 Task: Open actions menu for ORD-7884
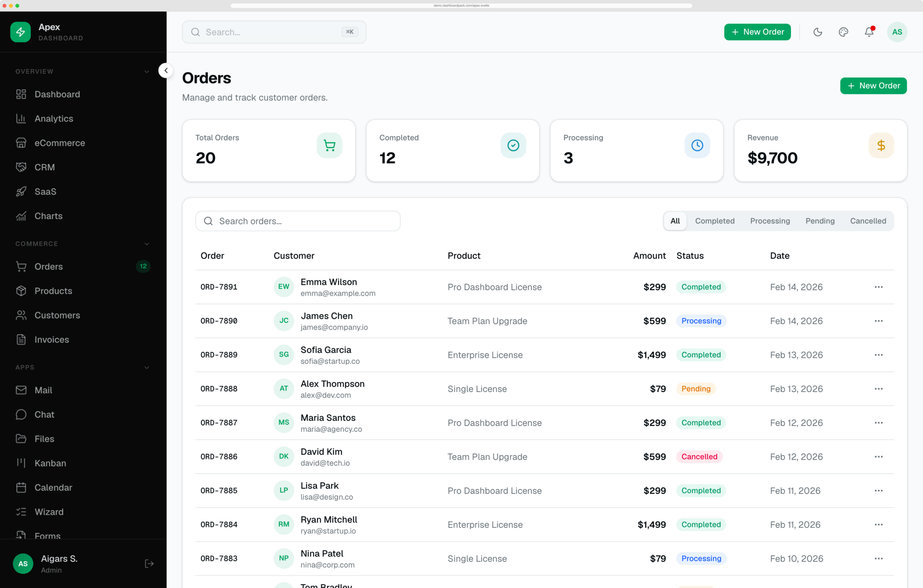[x=879, y=525]
